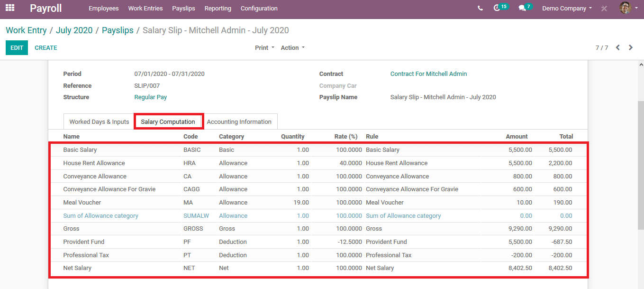The image size is (644, 289).
Task: Switch to Worked Days & Inputs tab
Action: click(99, 122)
